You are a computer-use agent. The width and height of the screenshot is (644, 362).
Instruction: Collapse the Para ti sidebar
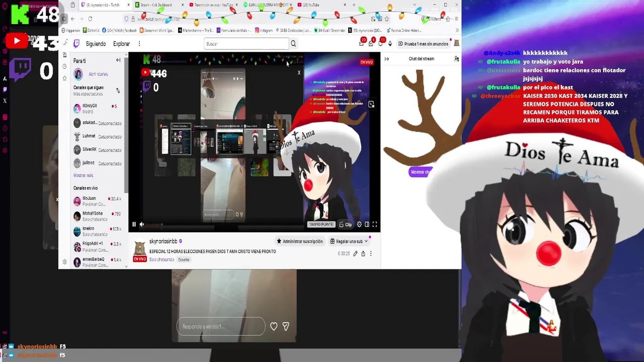pos(118,60)
